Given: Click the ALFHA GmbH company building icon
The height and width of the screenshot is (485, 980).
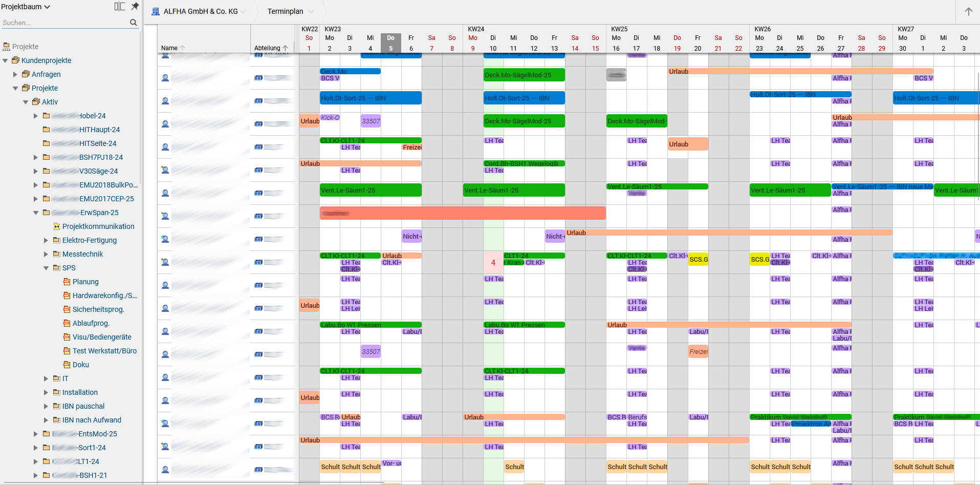Looking at the screenshot, I should coord(156,11).
